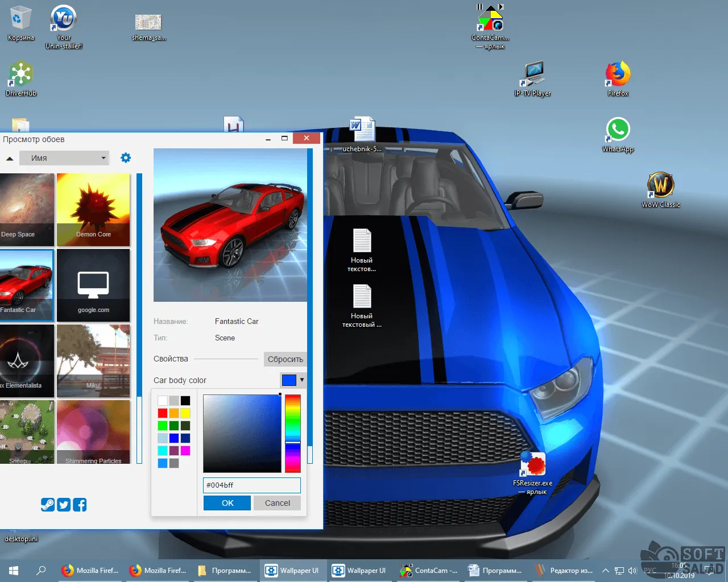Open the WhatsApp desktop shortcut
This screenshot has height=582, width=728.
[x=618, y=135]
